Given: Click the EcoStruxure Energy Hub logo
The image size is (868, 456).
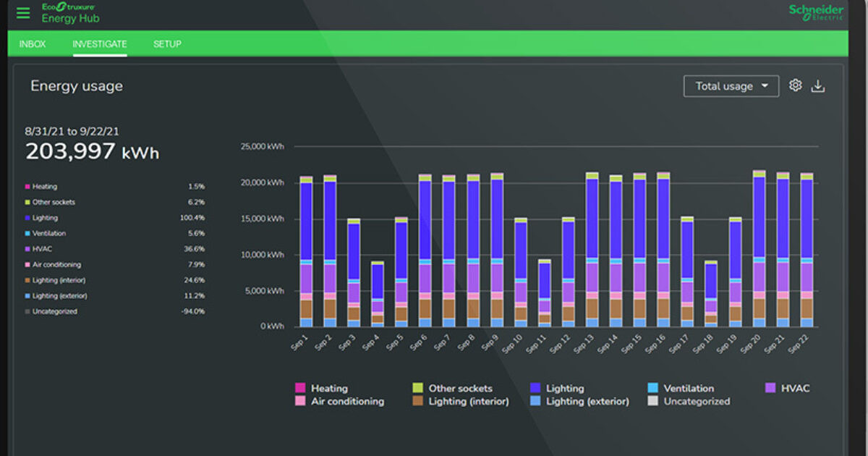Looking at the screenshot, I should coord(70,13).
